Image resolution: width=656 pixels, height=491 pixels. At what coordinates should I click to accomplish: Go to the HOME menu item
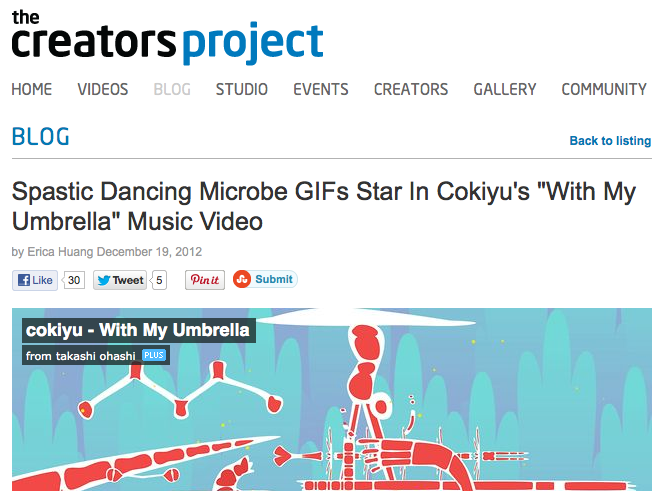[32, 89]
